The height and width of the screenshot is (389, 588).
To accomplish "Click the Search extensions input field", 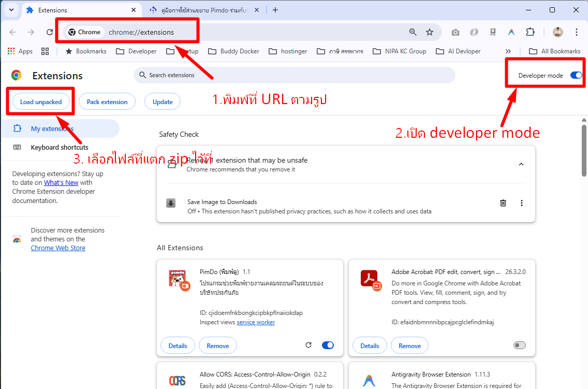I will [x=295, y=76].
